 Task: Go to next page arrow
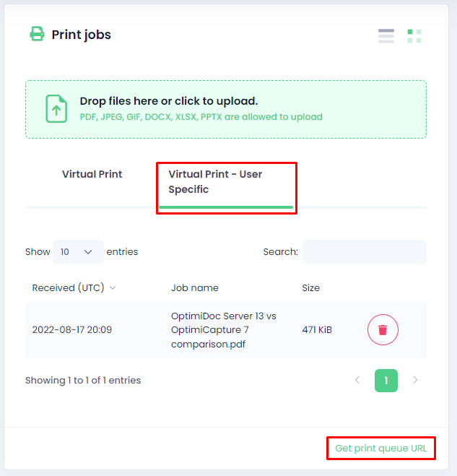tap(415, 380)
